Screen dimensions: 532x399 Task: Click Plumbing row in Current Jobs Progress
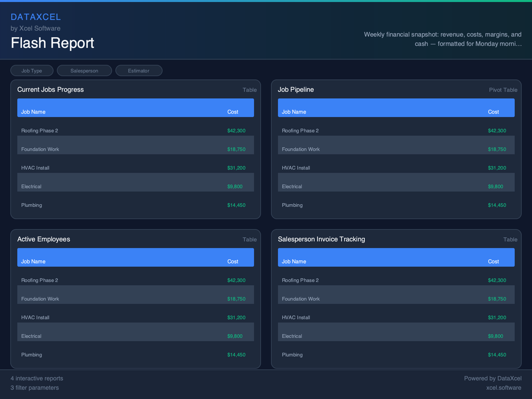pos(32,205)
